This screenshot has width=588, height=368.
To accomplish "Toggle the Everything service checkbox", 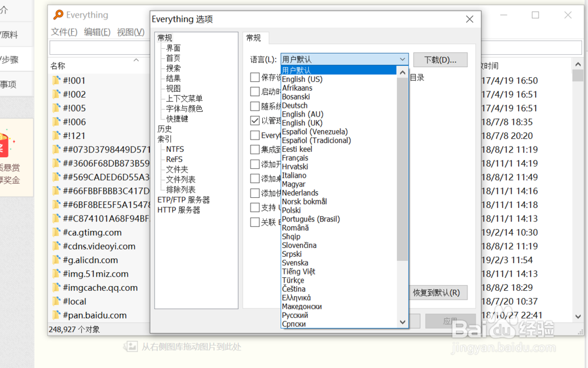I will point(255,135).
